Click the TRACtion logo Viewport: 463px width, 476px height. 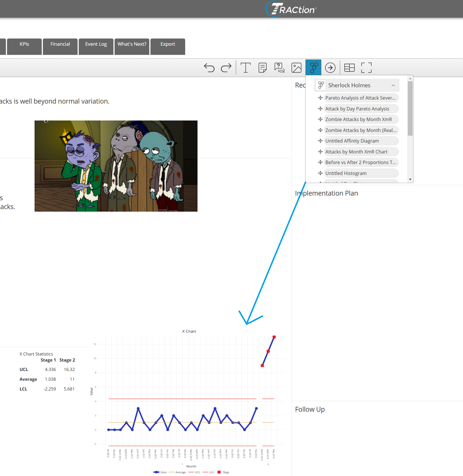(x=291, y=9)
